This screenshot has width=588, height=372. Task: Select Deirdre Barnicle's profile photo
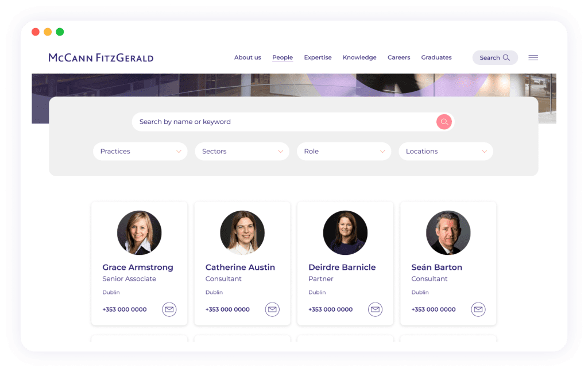pyautogui.click(x=345, y=232)
